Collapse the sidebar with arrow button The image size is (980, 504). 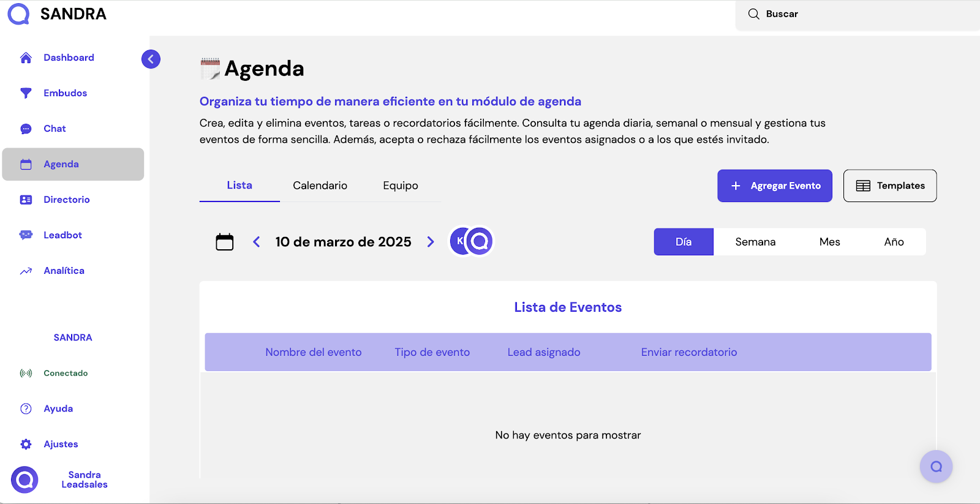point(151,59)
